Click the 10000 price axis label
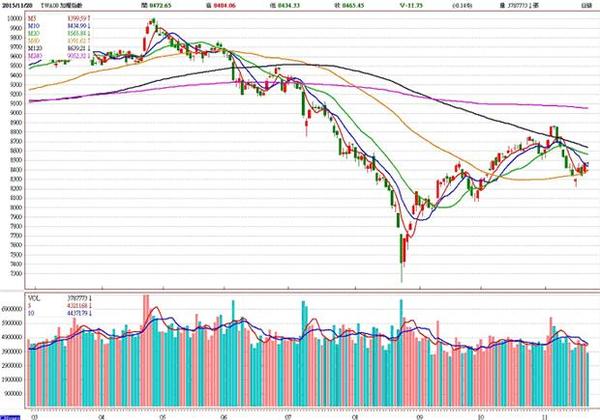Image resolution: width=600 pixels, height=420 pixels. (x=13, y=18)
